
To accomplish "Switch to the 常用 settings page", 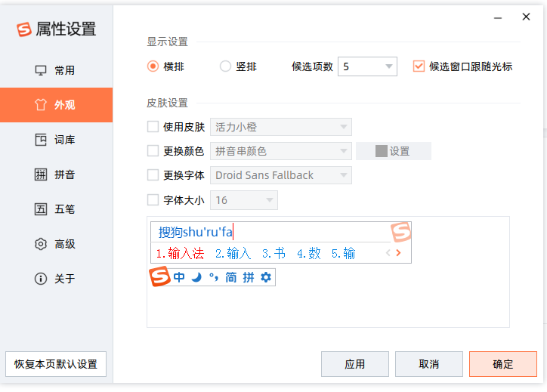I will point(56,70).
